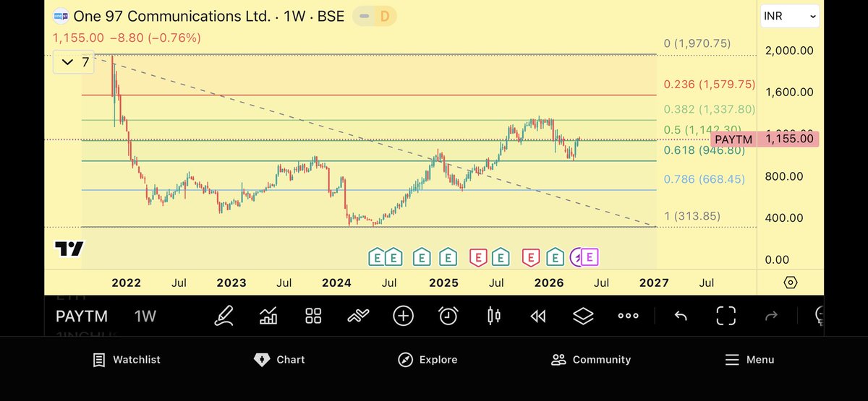Viewport: 868px width, 401px height.
Task: Tap the zigzag lines icon beside the grid
Action: point(358,316)
